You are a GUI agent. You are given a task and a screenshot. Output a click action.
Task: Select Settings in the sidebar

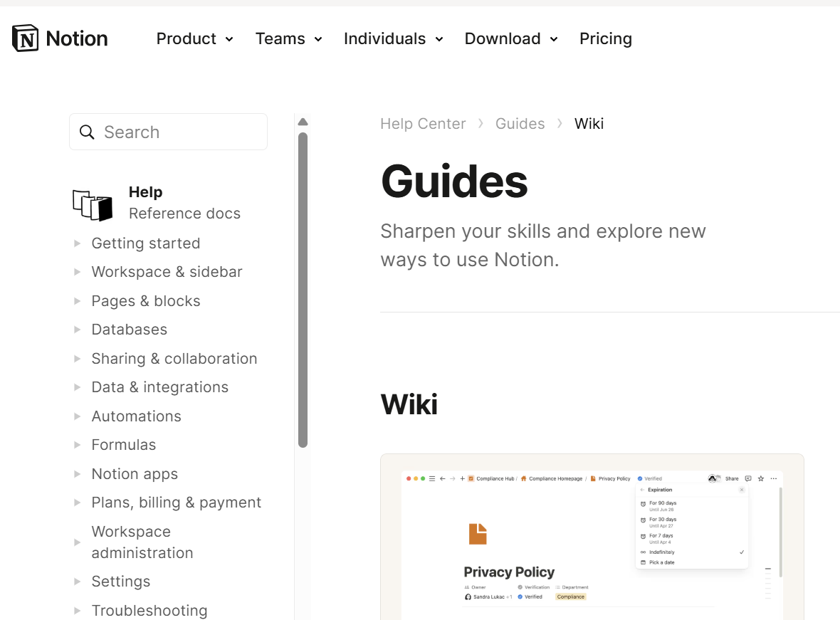coord(120,582)
